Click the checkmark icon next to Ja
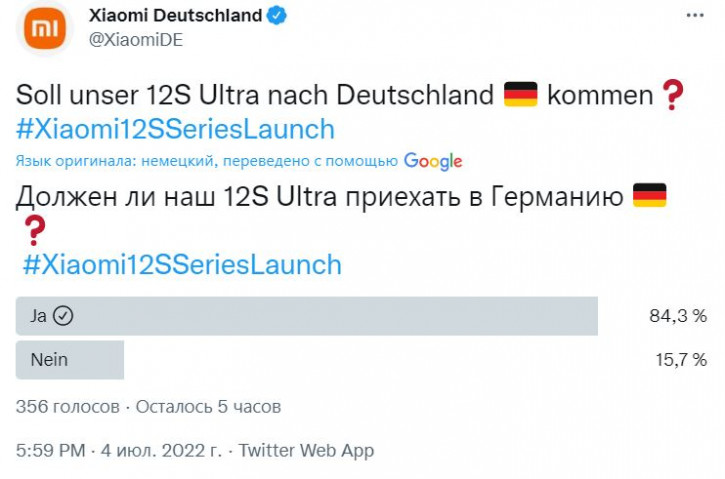This screenshot has height=479, width=725. (x=63, y=316)
